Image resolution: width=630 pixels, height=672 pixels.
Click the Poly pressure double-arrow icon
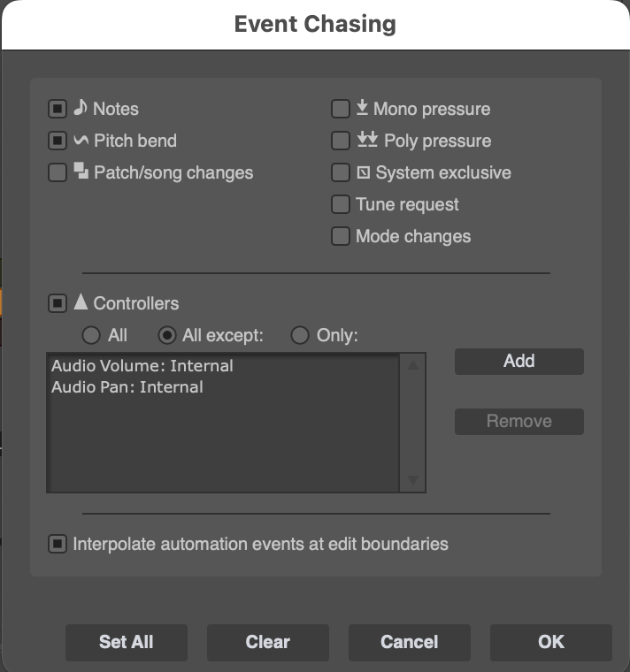point(367,140)
